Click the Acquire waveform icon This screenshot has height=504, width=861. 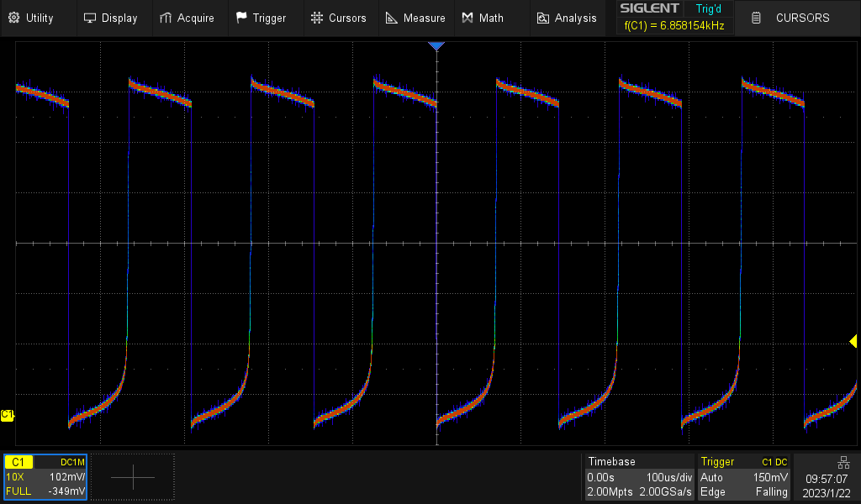tap(166, 18)
